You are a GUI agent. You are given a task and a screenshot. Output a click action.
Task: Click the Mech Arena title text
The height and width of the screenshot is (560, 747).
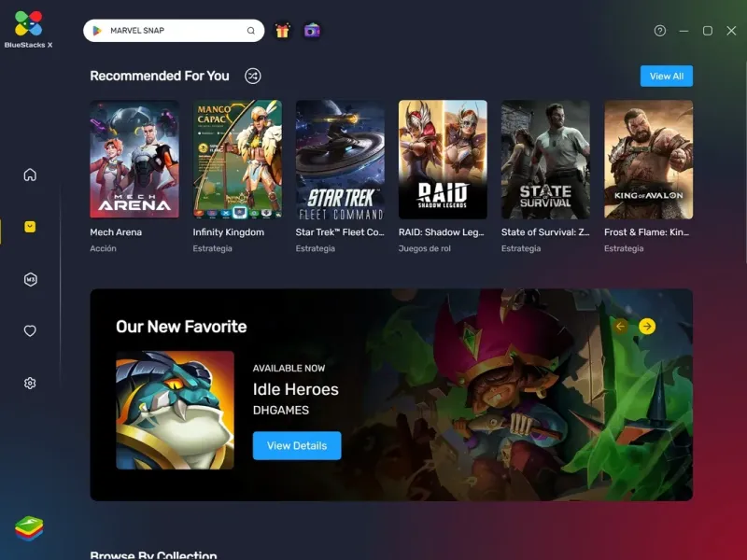[116, 232]
